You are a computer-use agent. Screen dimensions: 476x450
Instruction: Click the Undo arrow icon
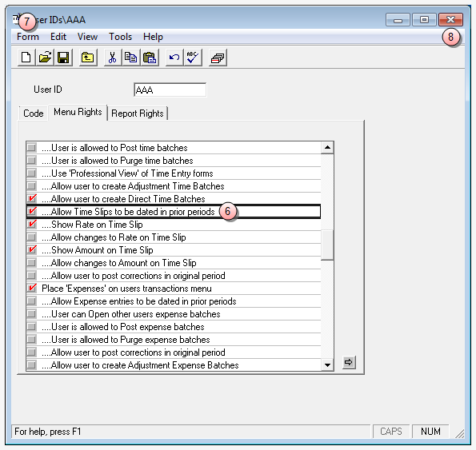(174, 58)
